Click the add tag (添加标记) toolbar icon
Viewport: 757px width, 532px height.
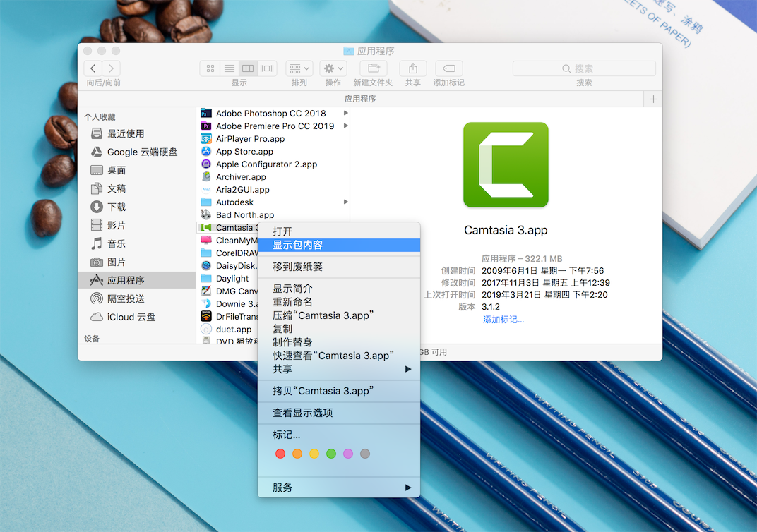click(x=449, y=68)
